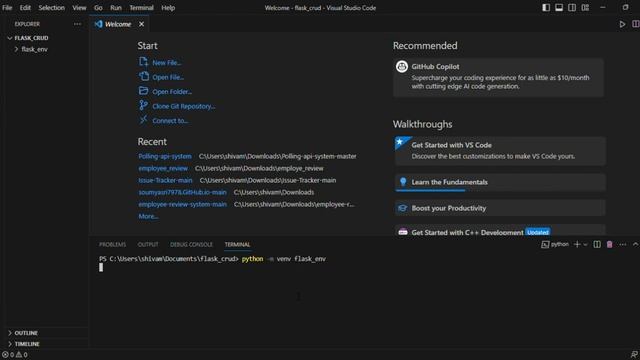Close the Welcome tab
The height and width of the screenshot is (360, 640).
[141, 24]
